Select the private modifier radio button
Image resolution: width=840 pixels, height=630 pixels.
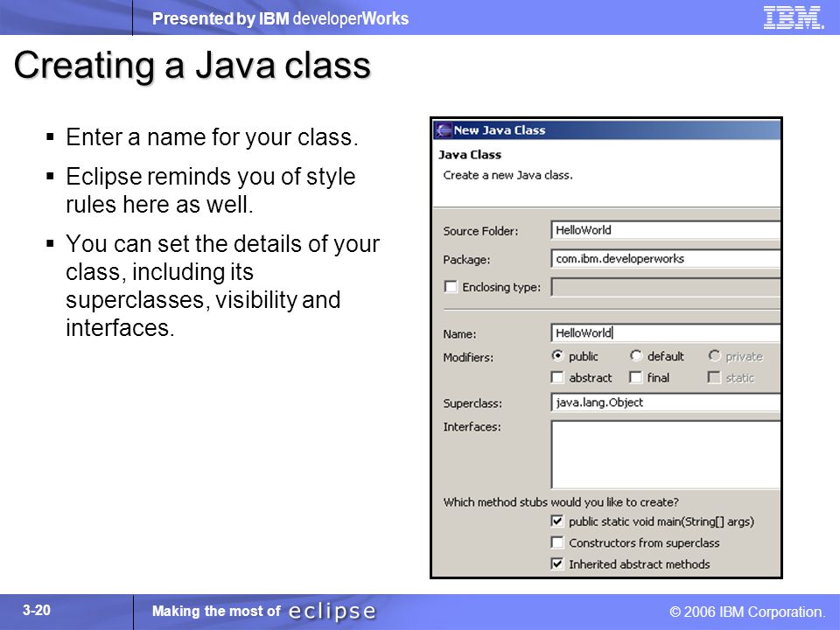pyautogui.click(x=714, y=356)
